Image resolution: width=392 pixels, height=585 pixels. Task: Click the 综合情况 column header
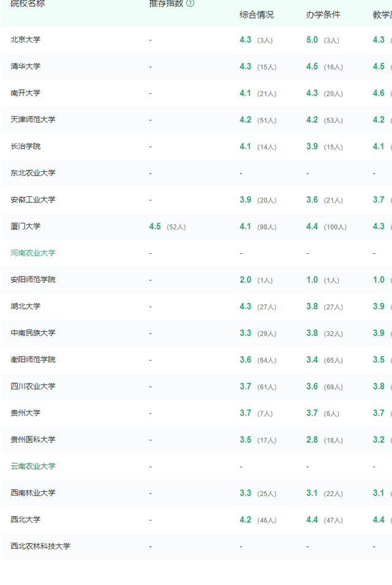257,15
